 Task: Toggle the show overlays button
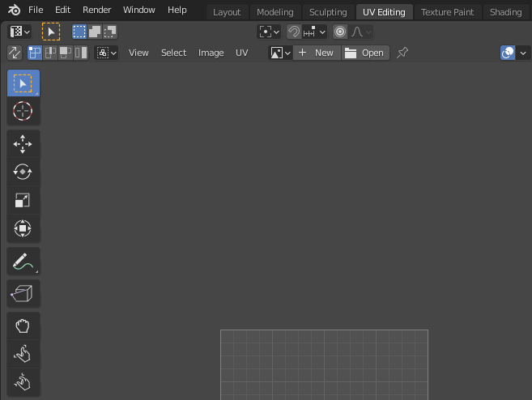tap(508, 53)
